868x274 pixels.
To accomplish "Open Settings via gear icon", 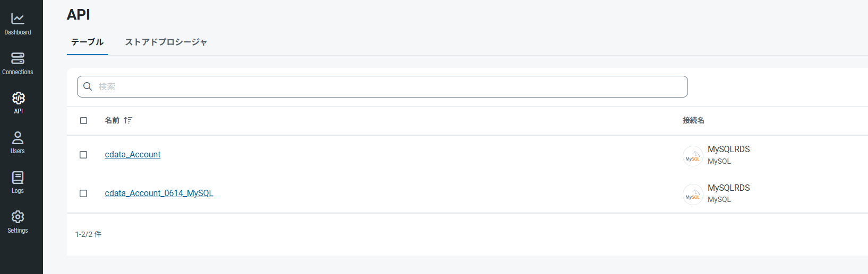I will pyautogui.click(x=18, y=217).
